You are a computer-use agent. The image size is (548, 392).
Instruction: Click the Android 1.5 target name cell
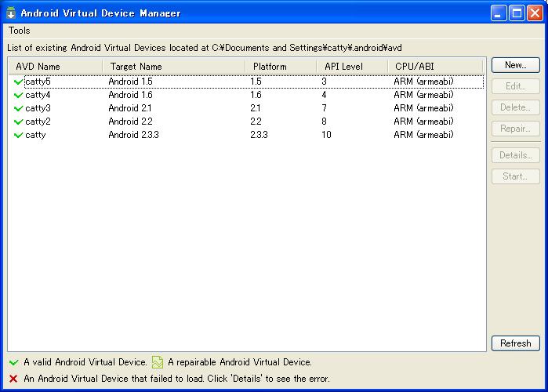pos(130,82)
